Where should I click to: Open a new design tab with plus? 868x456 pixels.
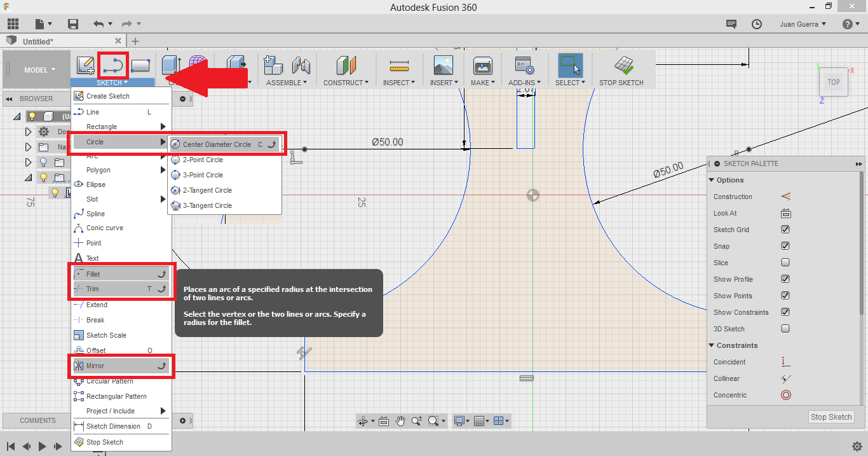point(135,41)
